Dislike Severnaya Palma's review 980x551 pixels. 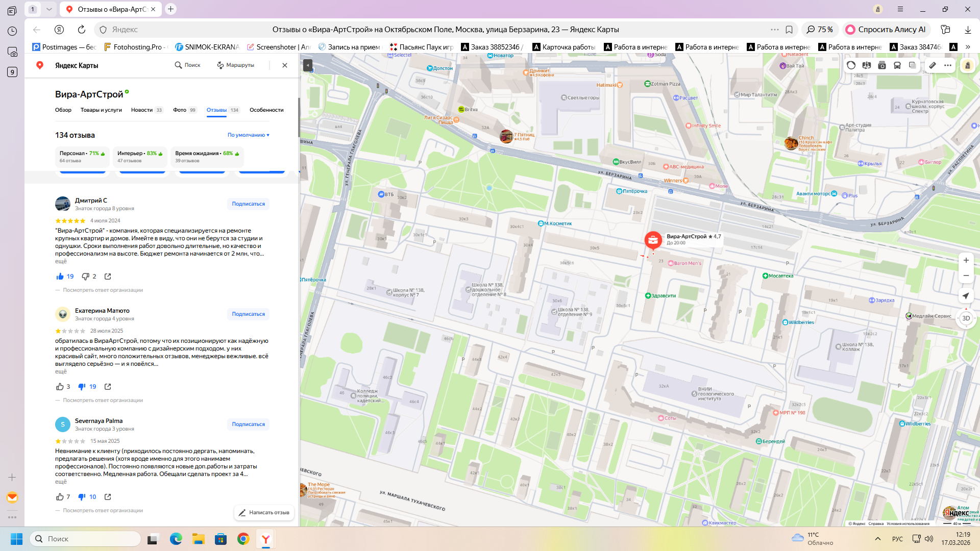(x=82, y=497)
